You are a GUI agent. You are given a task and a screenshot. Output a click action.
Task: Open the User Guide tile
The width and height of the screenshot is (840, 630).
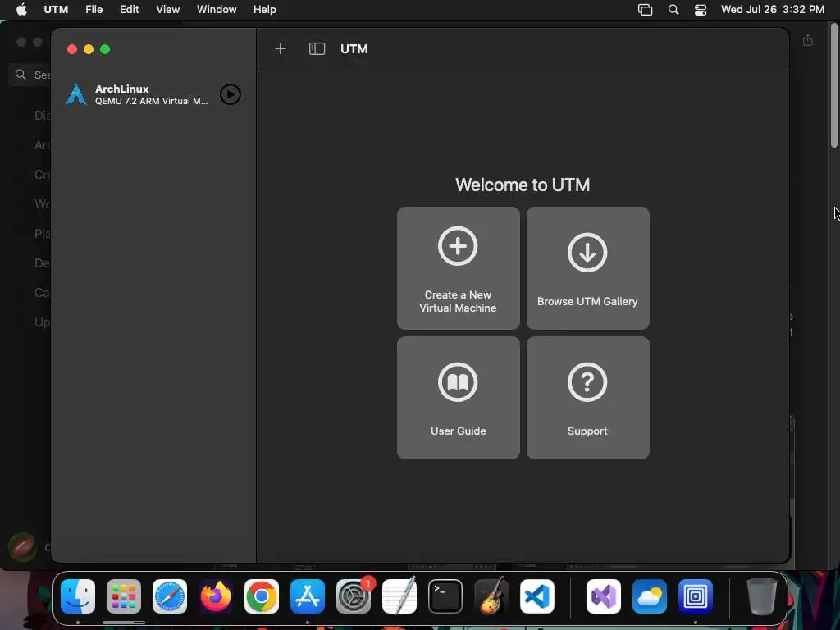458,398
